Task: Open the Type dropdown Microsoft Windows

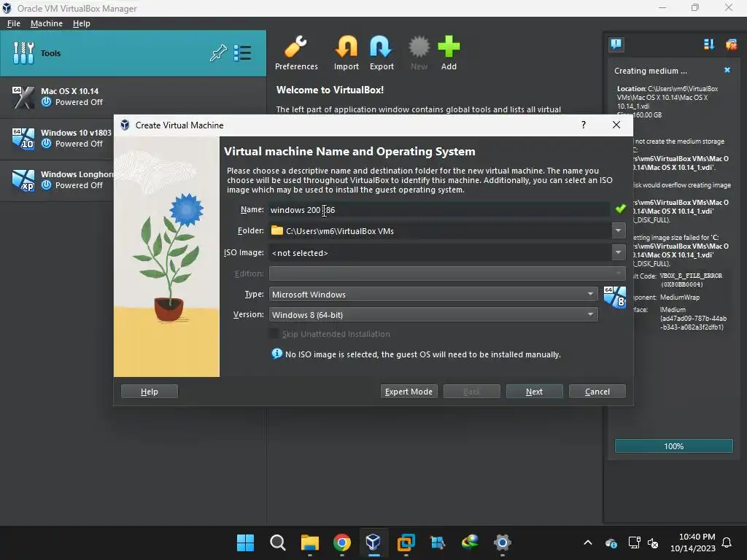Action: [433, 295]
